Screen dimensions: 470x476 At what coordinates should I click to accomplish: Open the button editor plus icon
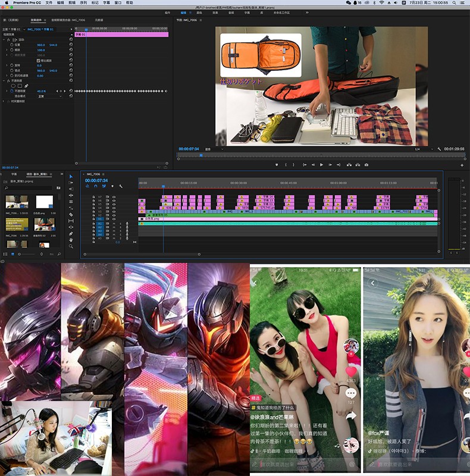pyautogui.click(x=462, y=165)
